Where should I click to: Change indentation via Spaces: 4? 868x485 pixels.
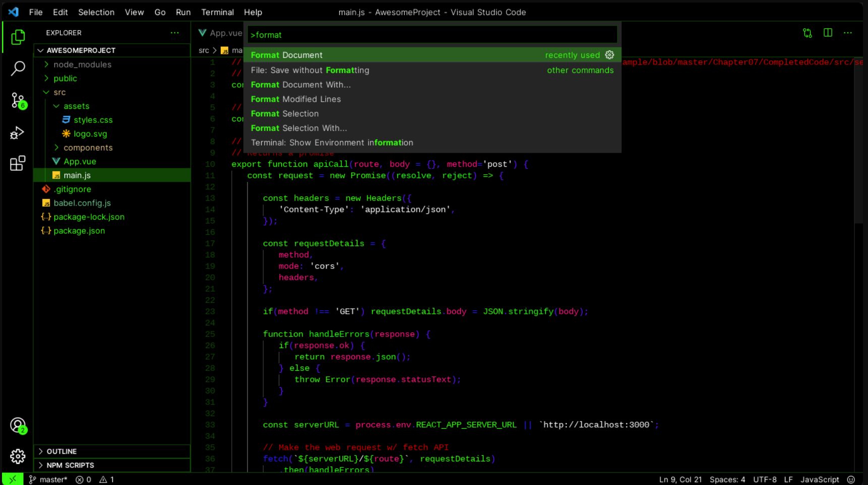(x=727, y=479)
